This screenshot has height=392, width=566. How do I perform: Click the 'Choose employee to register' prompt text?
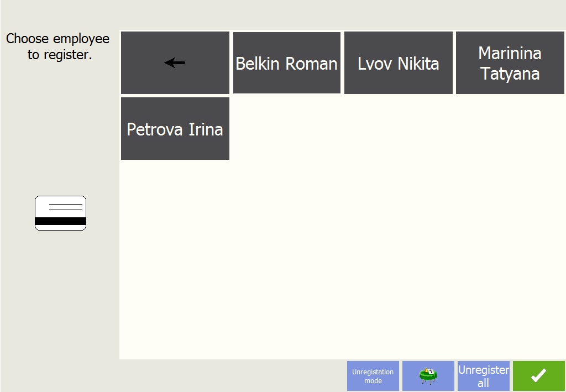click(x=57, y=46)
